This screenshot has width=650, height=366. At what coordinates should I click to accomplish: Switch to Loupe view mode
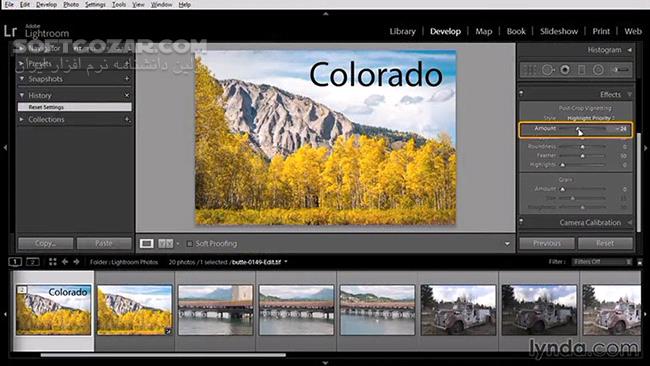146,243
